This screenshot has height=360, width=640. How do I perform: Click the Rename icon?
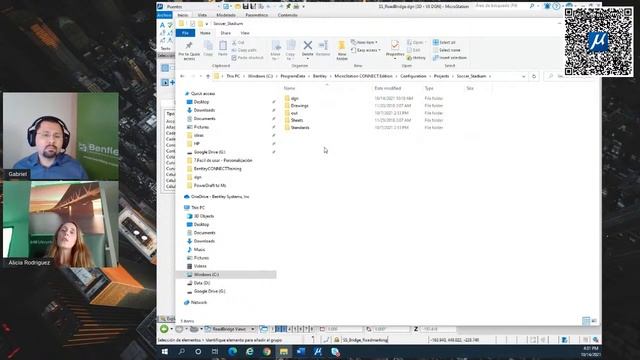click(x=323, y=45)
